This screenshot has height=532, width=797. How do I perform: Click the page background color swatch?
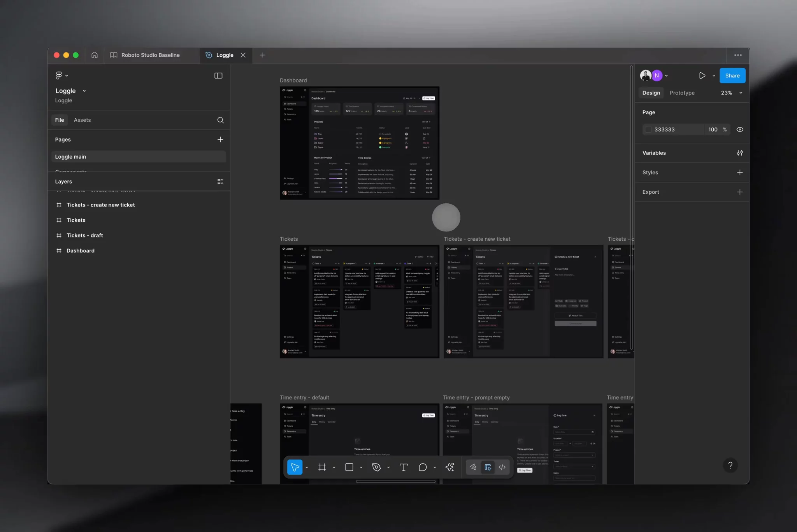[648, 129]
